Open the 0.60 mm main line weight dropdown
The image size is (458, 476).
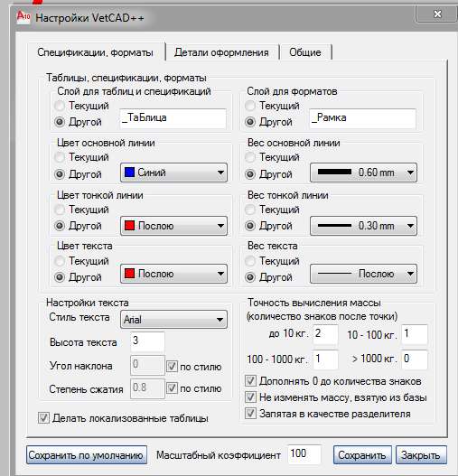coord(363,173)
